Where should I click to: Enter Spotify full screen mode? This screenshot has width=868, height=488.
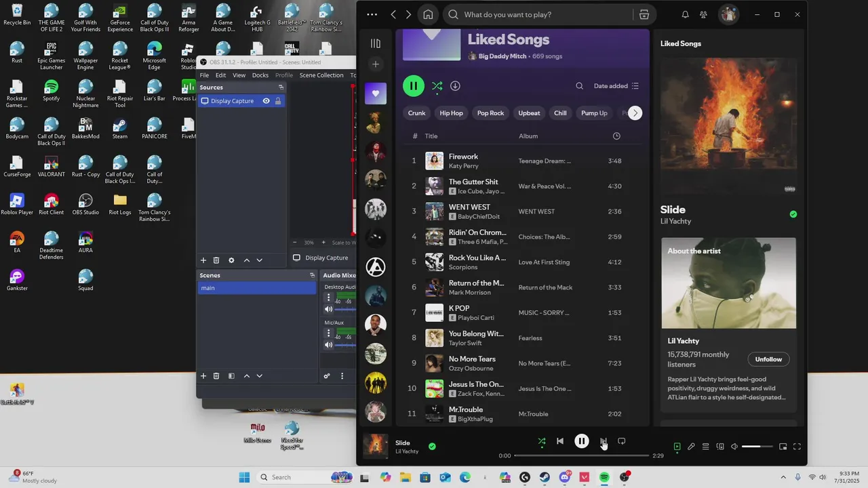tap(797, 447)
